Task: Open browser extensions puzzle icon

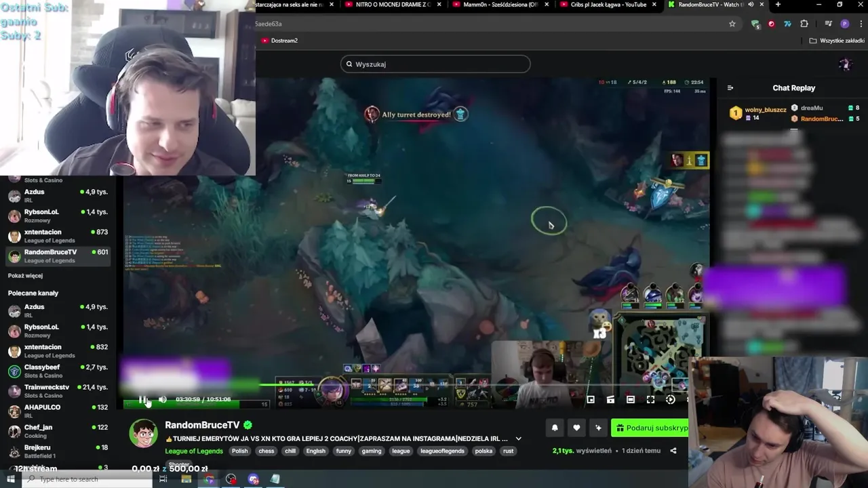Action: (804, 24)
